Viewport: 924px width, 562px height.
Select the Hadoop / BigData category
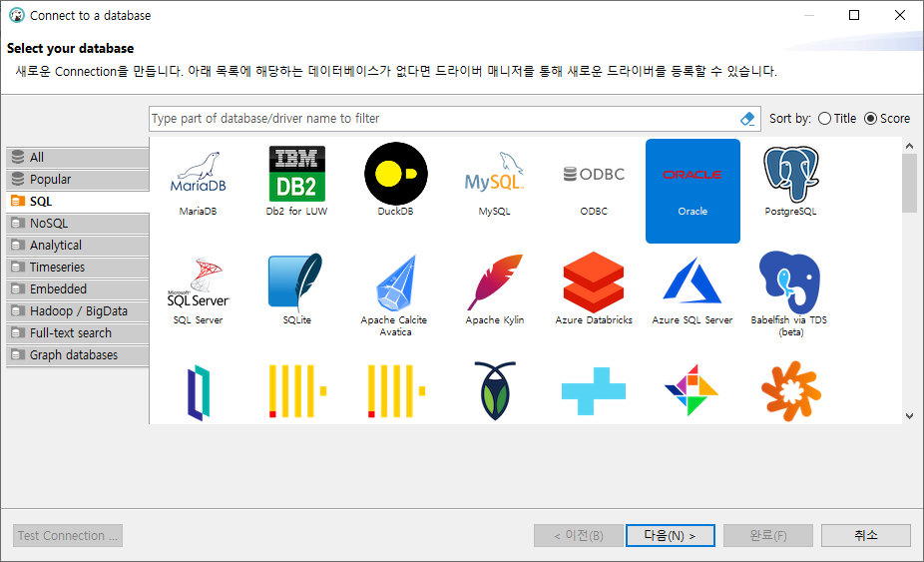point(77,311)
